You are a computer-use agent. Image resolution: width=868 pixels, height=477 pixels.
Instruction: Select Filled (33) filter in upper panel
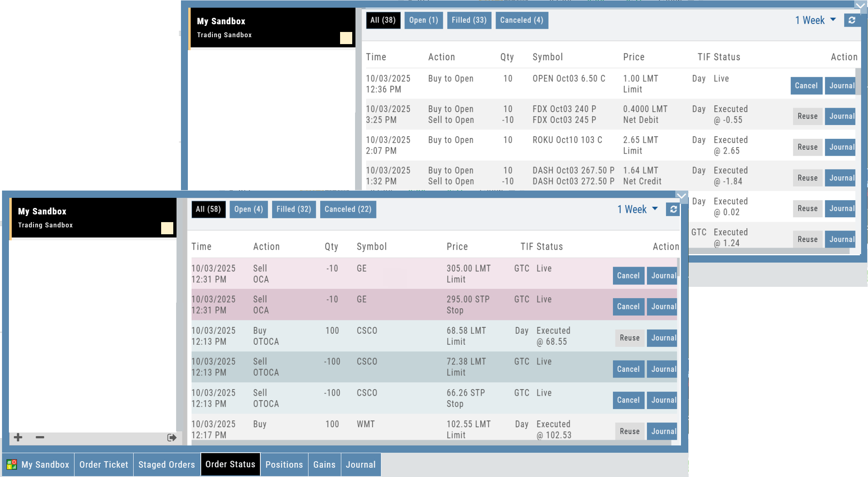[x=469, y=20]
